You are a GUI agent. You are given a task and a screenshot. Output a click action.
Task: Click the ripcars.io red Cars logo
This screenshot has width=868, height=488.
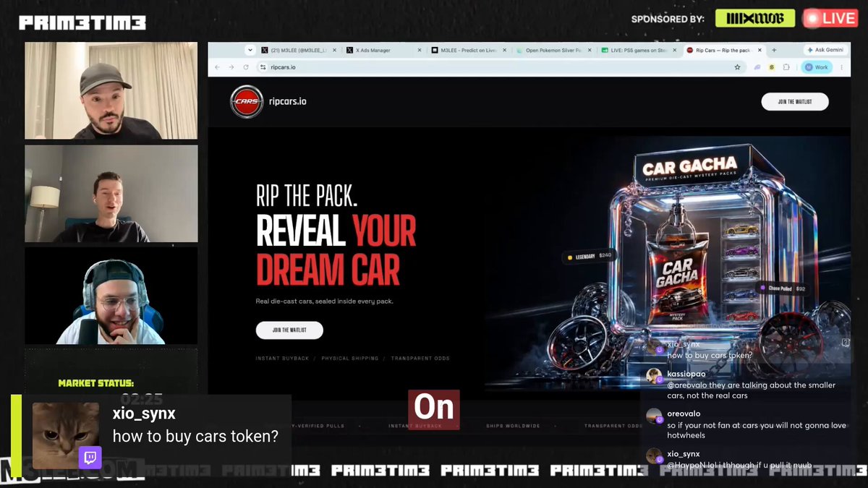click(x=247, y=102)
